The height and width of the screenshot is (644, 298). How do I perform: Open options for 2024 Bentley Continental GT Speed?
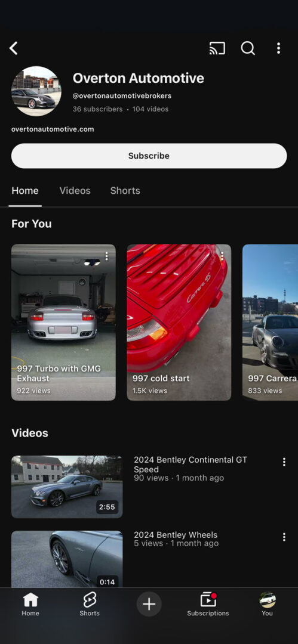coord(284,462)
